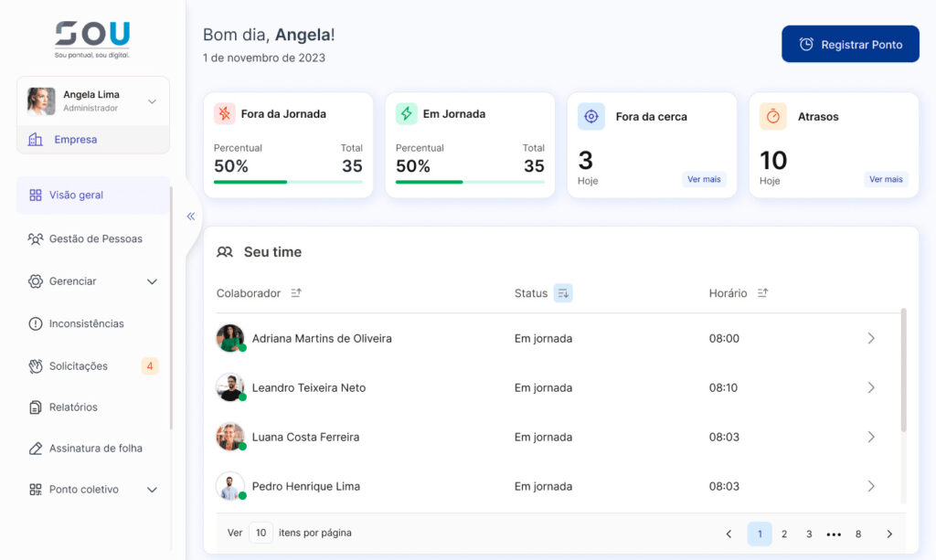Collapse the sidebar with double-chevron icon
The image size is (936, 560).
191,217
